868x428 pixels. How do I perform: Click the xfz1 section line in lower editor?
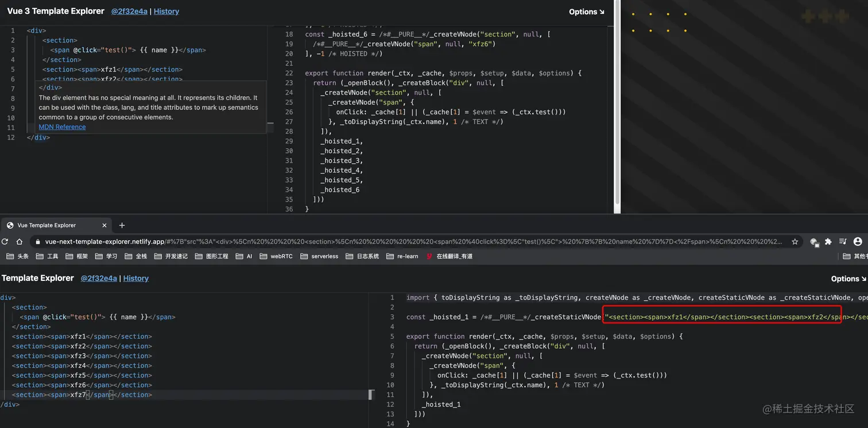pos(82,337)
